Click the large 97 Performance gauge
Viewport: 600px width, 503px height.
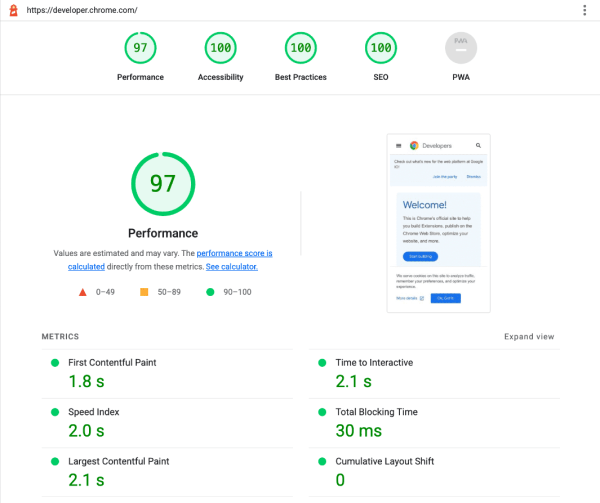[x=163, y=183]
